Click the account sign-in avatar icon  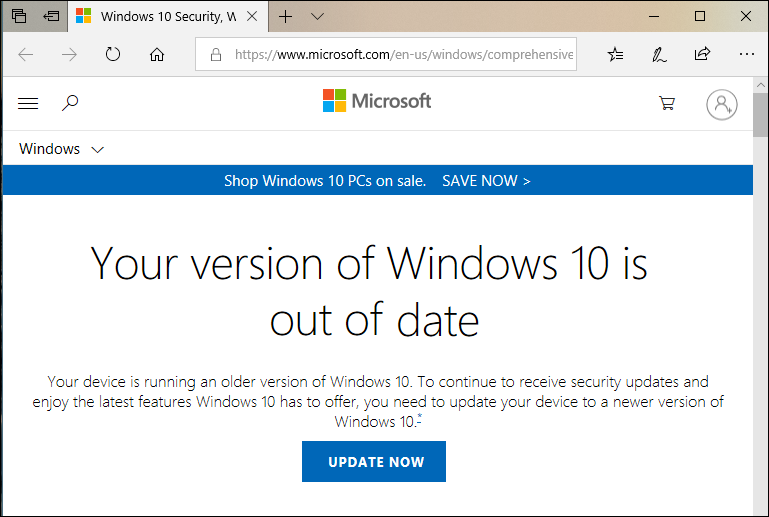pyautogui.click(x=721, y=104)
